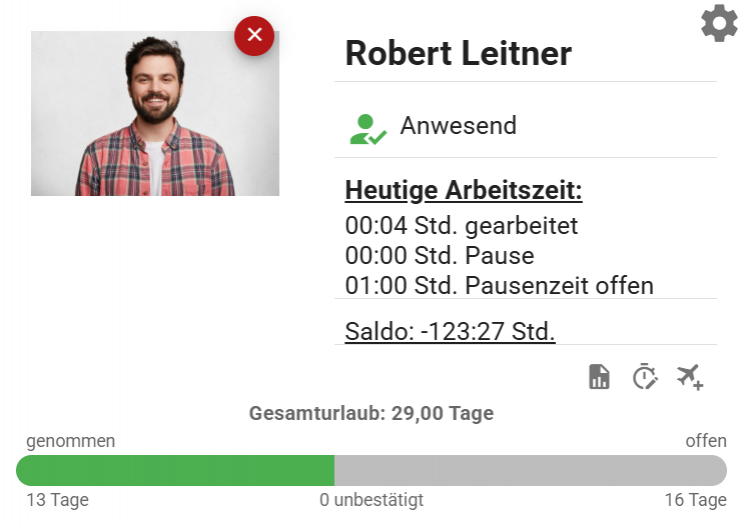740x527 pixels.
Task: Open the Heutige Arbeitszeit heading
Action: click(463, 190)
